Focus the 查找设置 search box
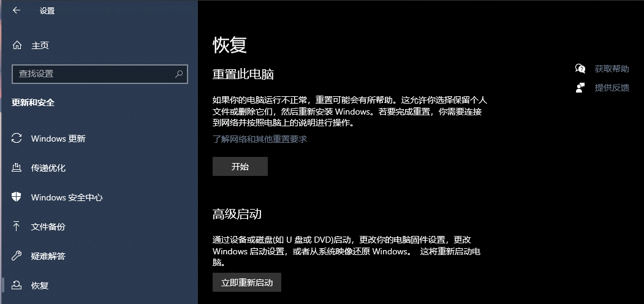644x304 pixels. [x=100, y=74]
